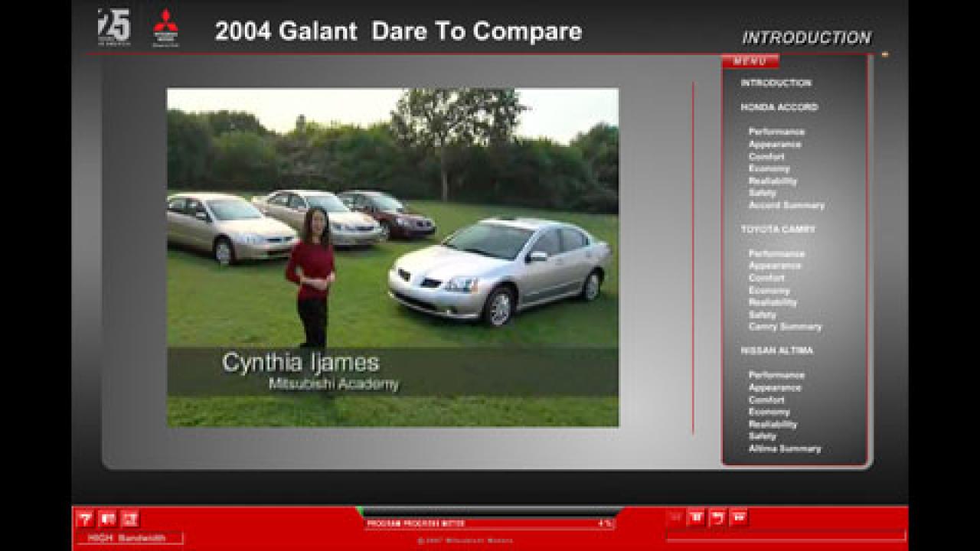Click the video of Cynthia Ijames
980x551 pixels.
pyautogui.click(x=393, y=257)
